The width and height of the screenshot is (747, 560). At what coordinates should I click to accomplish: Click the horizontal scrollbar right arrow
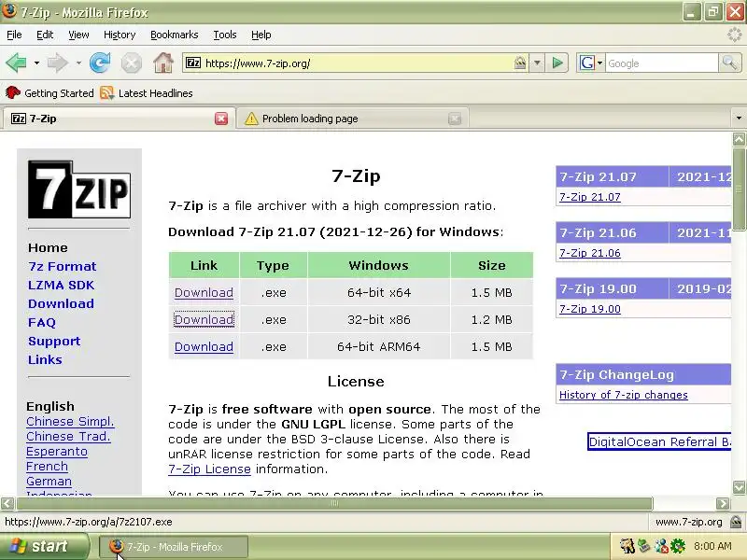click(x=723, y=503)
